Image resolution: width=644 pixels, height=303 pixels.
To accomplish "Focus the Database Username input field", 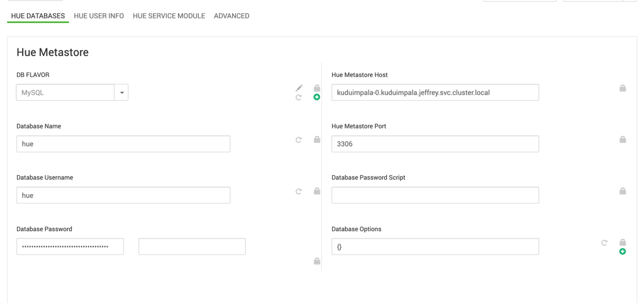I will (x=123, y=195).
